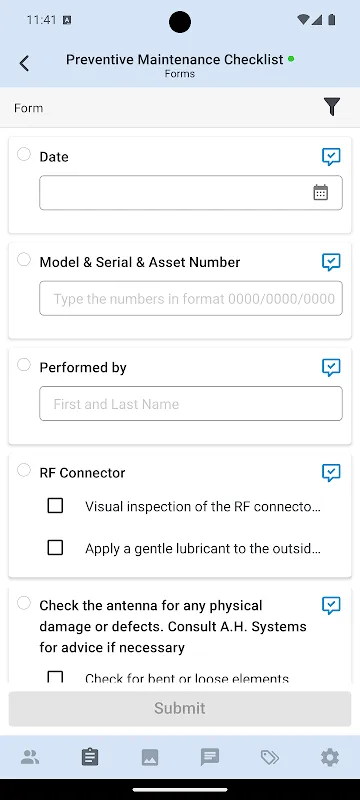The width and height of the screenshot is (360, 800).
Task: Open the comment icon on the Date card
Action: tap(331, 157)
